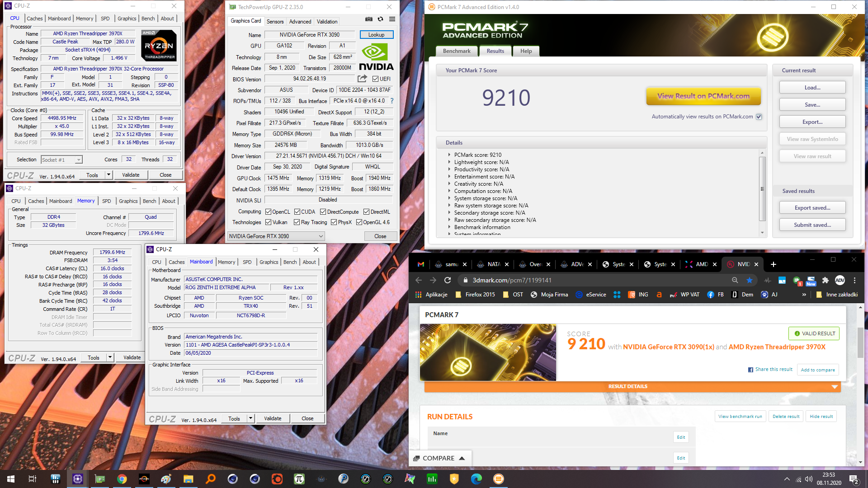Expand the Benchmark information row

(x=449, y=227)
